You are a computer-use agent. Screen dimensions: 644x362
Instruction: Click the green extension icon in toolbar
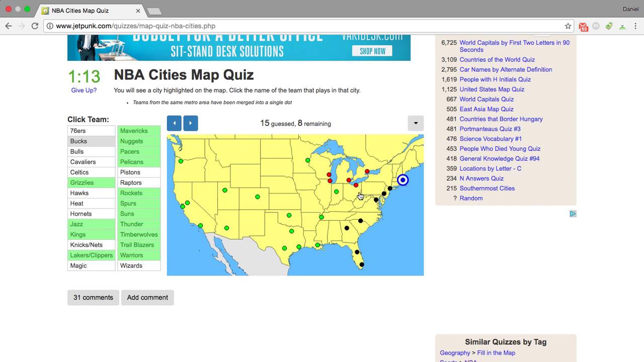click(609, 26)
